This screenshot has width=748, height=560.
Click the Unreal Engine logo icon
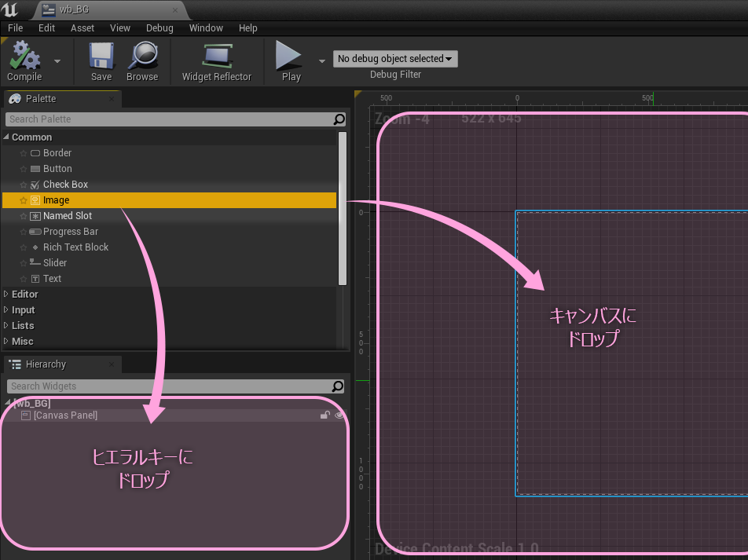click(x=9, y=9)
